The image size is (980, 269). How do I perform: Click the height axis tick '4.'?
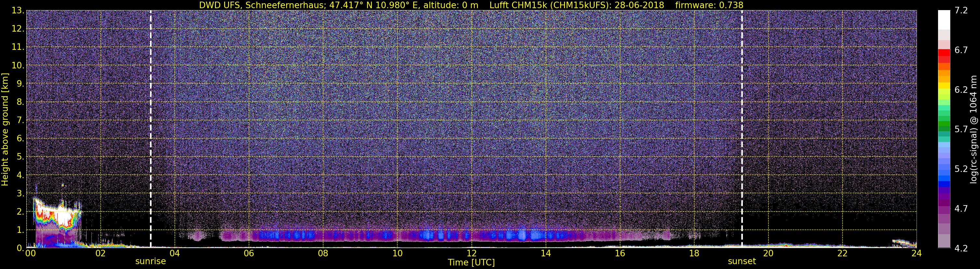pos(20,175)
